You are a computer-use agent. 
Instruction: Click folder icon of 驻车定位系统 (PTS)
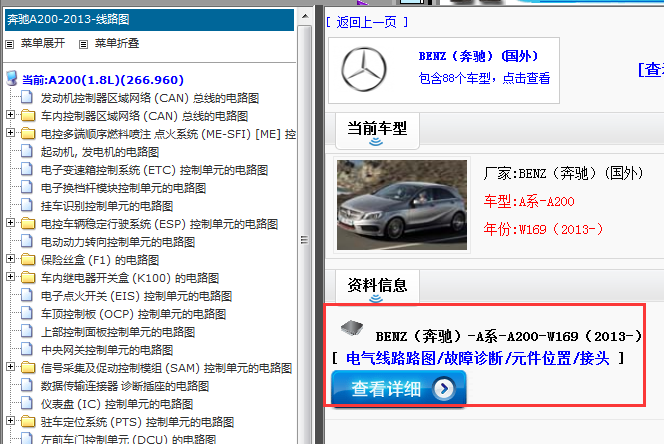[28, 422]
